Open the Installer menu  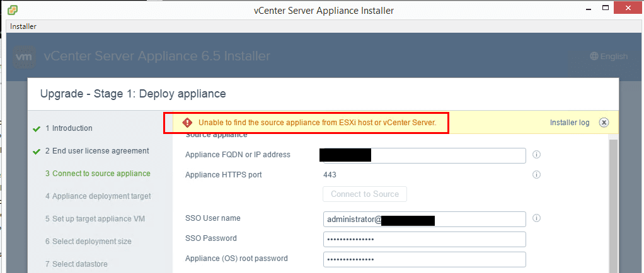tap(23, 26)
